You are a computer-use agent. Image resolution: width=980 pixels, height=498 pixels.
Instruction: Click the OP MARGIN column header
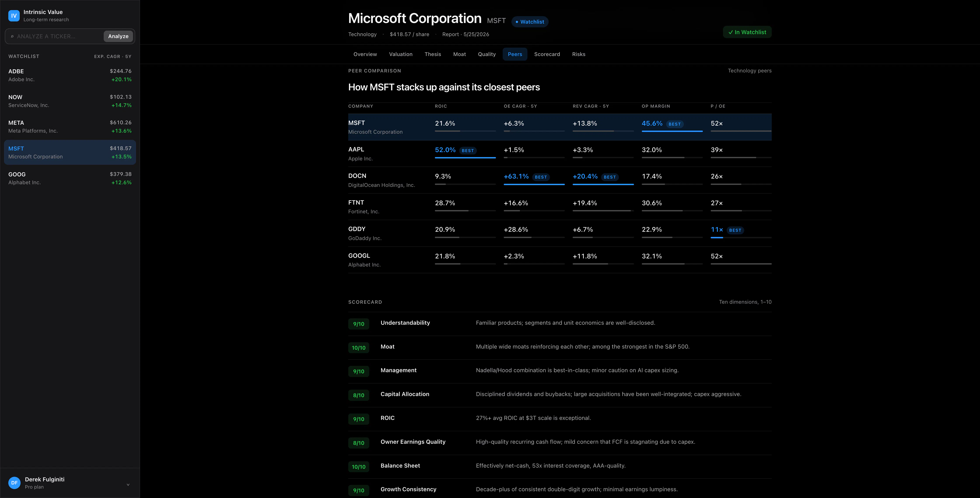point(656,106)
